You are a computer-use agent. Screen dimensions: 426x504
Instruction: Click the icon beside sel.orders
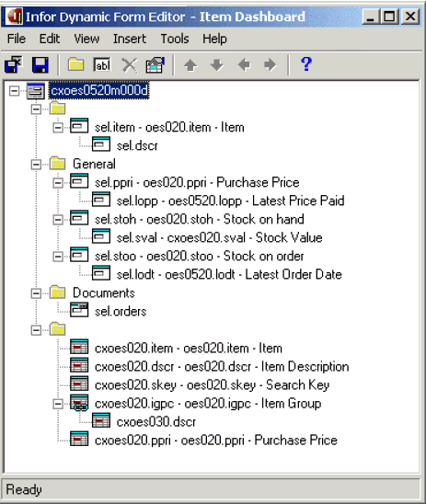[79, 310]
